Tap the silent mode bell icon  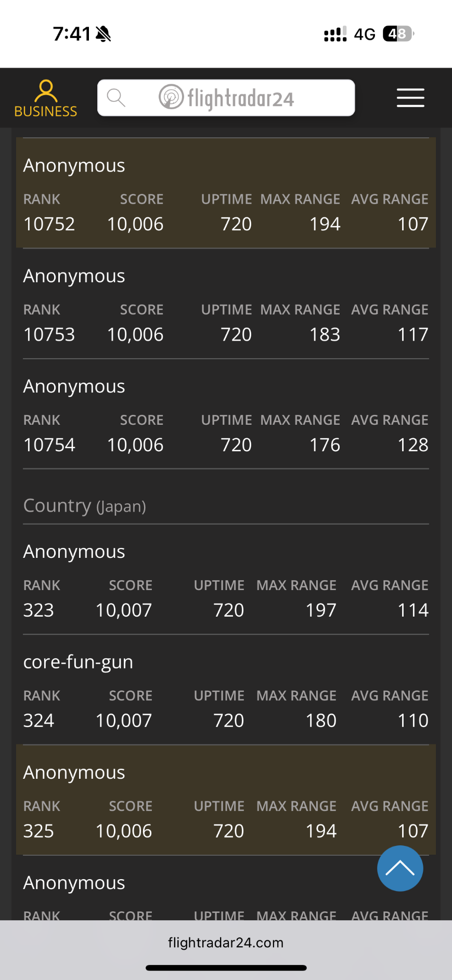coord(104,34)
